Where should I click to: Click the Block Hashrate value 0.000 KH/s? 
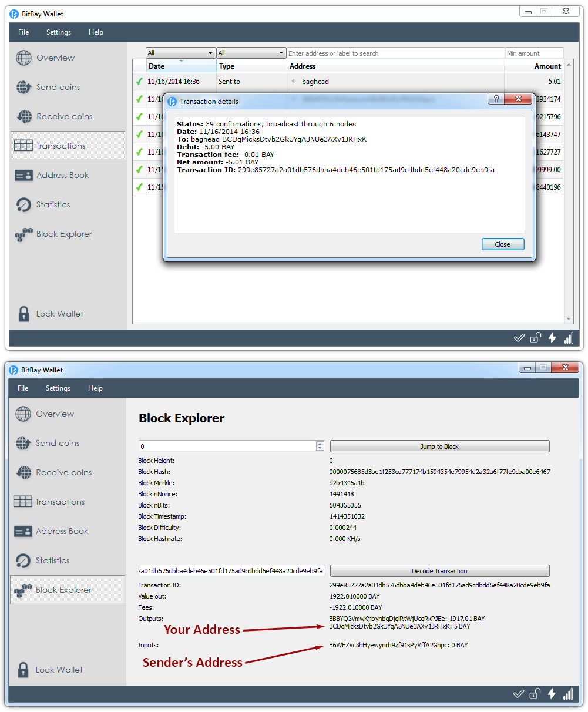tap(345, 539)
